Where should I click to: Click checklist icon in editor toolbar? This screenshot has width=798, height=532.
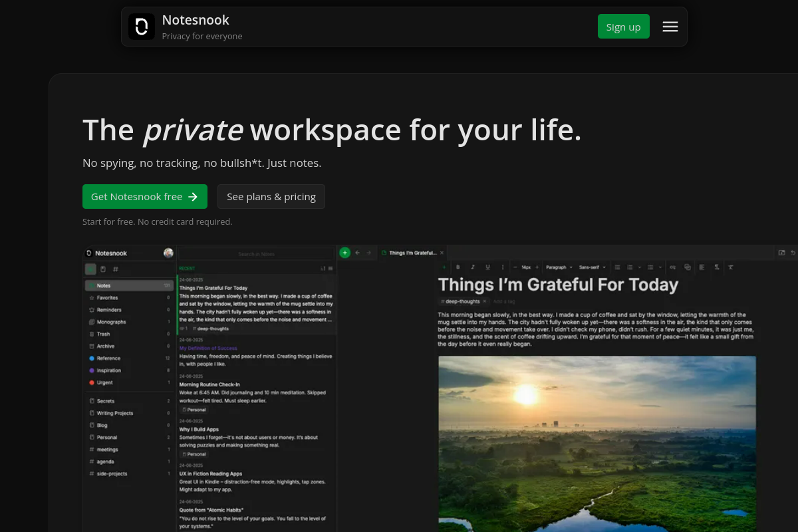pyautogui.click(x=650, y=267)
